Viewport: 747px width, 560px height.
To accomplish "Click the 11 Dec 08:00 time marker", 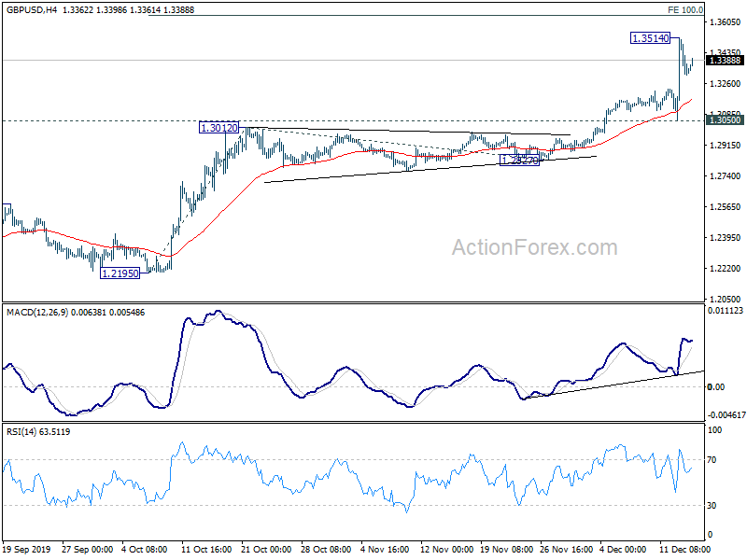I will coord(684,549).
